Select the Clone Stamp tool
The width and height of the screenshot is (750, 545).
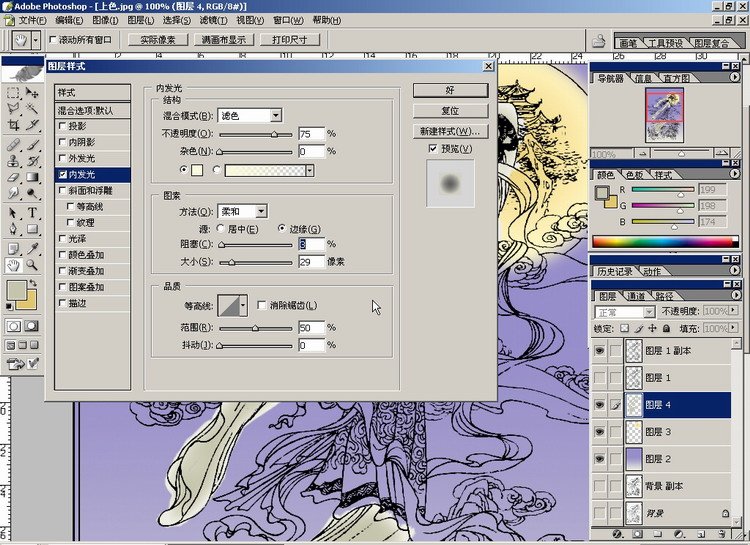[x=13, y=161]
